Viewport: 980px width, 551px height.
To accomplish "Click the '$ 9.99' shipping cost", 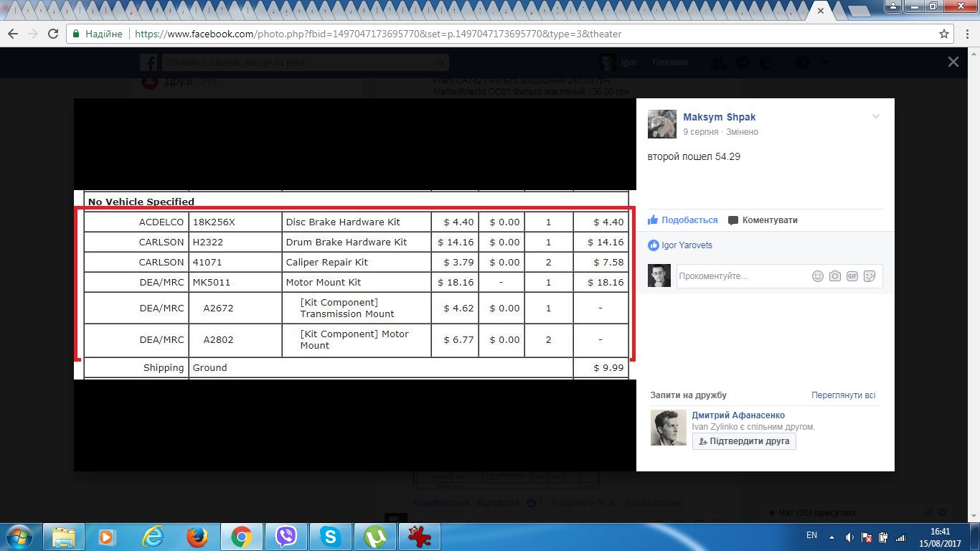I will tap(609, 368).
